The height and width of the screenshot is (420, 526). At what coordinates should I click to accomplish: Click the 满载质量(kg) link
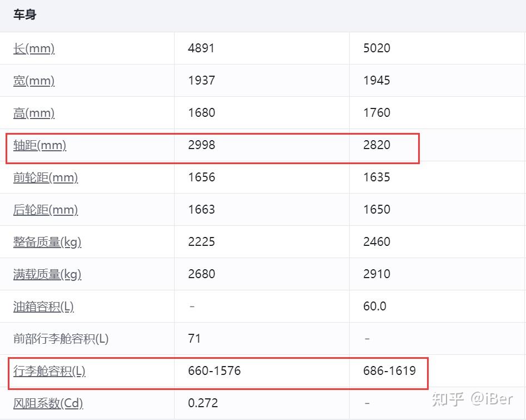click(x=47, y=274)
